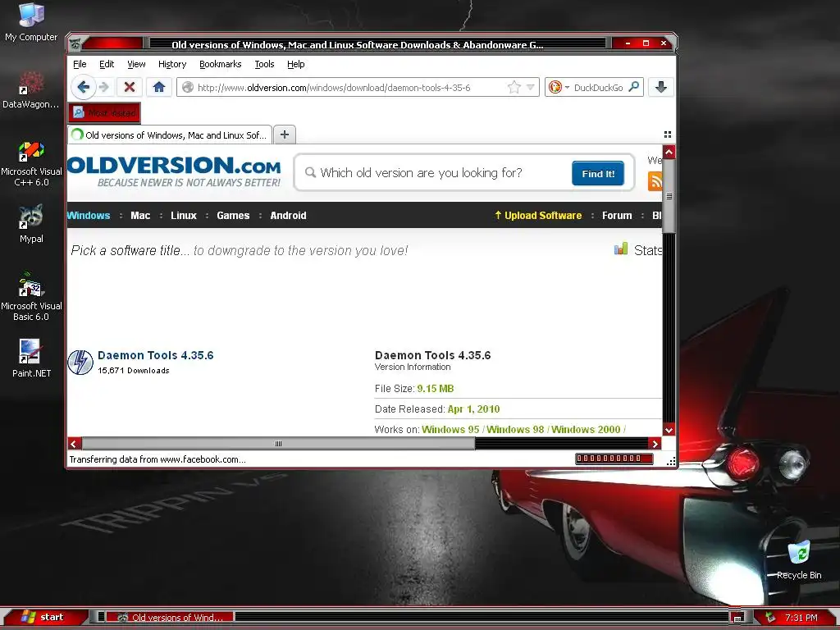Click the site identity globe icon
Image resolution: width=840 pixels, height=630 pixels.
188,87
